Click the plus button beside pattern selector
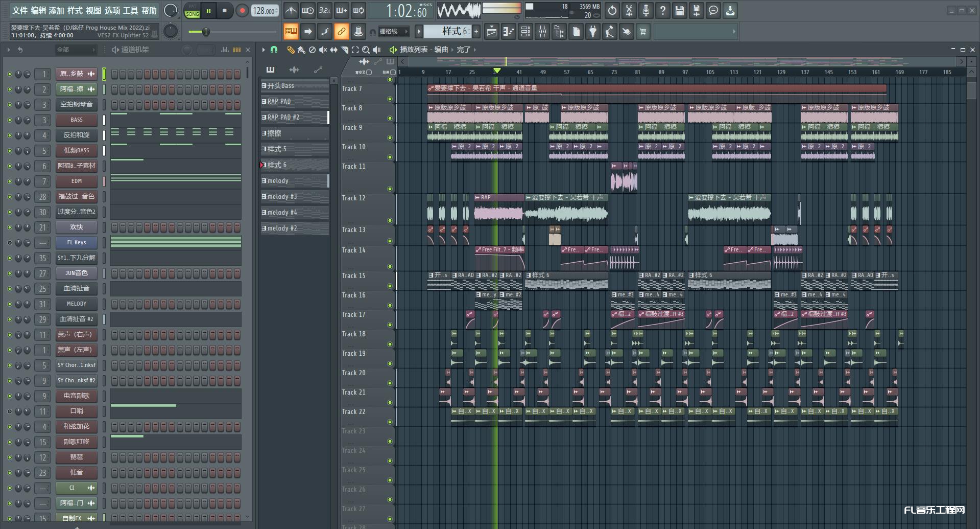 click(x=476, y=32)
